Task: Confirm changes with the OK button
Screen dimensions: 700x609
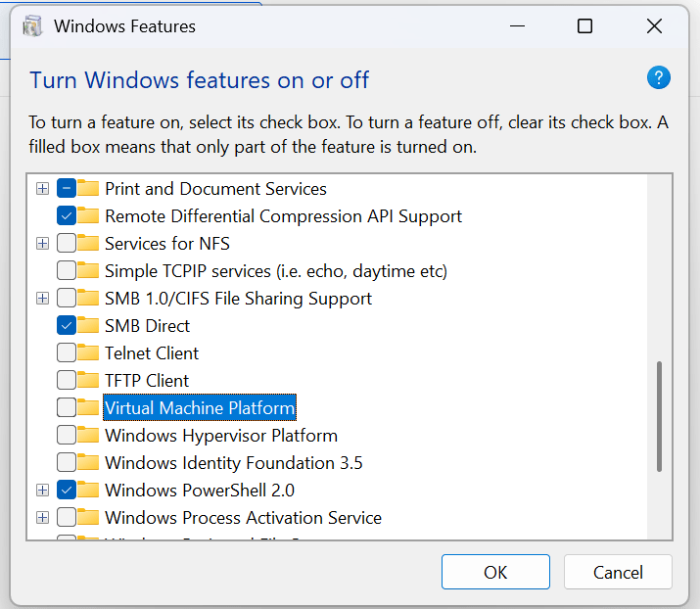Action: (495, 572)
